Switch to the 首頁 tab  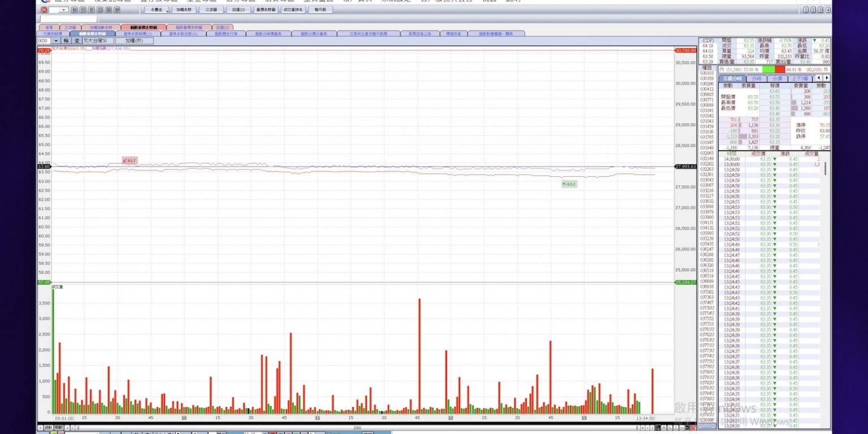point(49,27)
